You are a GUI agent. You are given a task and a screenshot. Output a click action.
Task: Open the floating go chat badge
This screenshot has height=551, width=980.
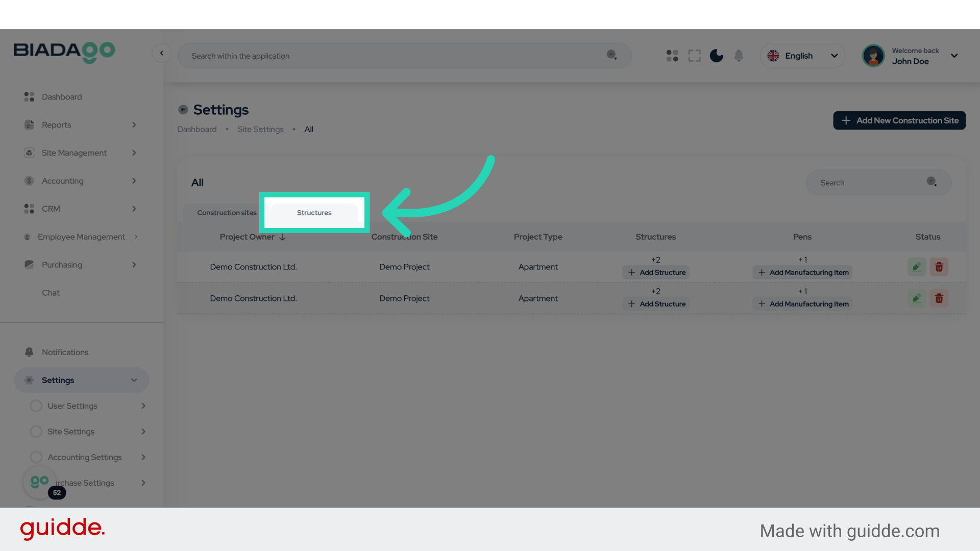click(40, 482)
